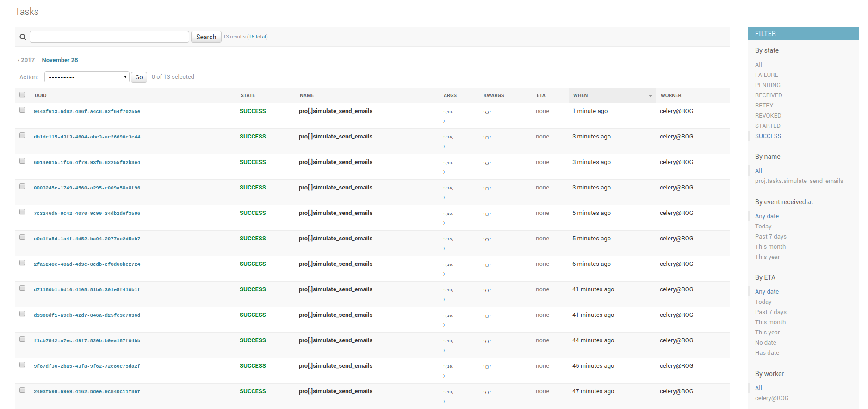Filter event received at by This year

(x=767, y=257)
